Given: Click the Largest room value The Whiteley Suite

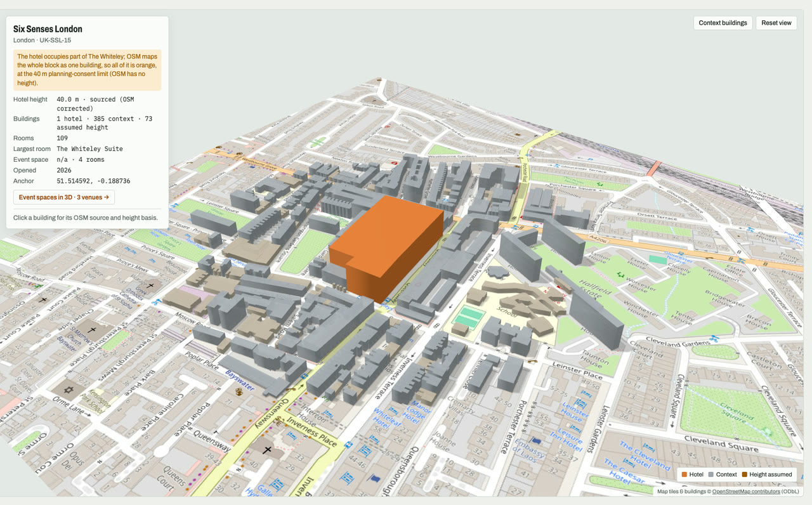Looking at the screenshot, I should (x=89, y=149).
